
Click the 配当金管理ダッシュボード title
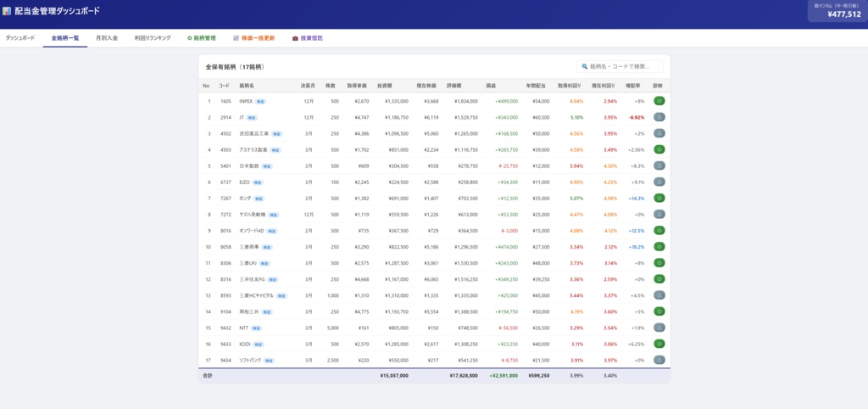click(x=57, y=10)
